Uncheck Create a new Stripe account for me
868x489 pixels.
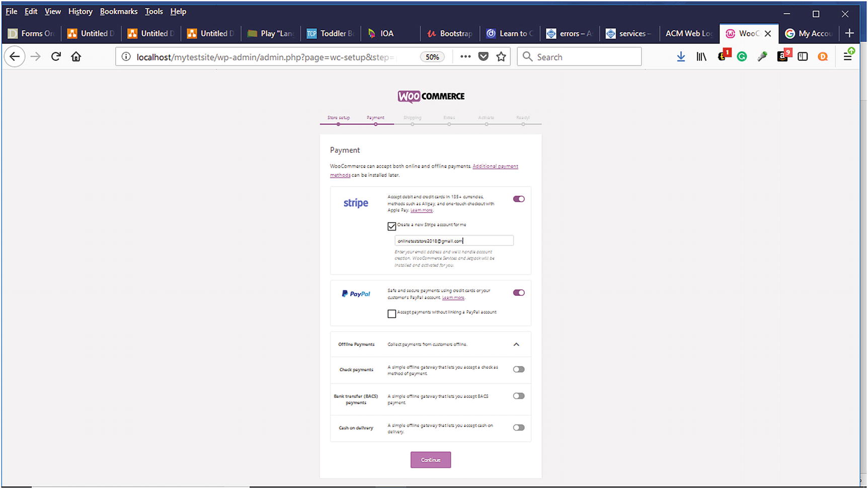coord(391,226)
